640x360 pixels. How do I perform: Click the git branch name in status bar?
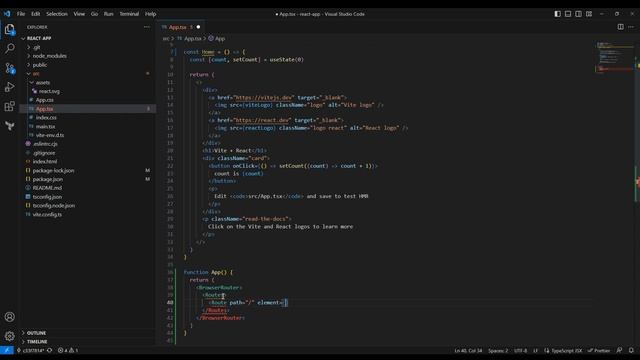tap(30, 350)
